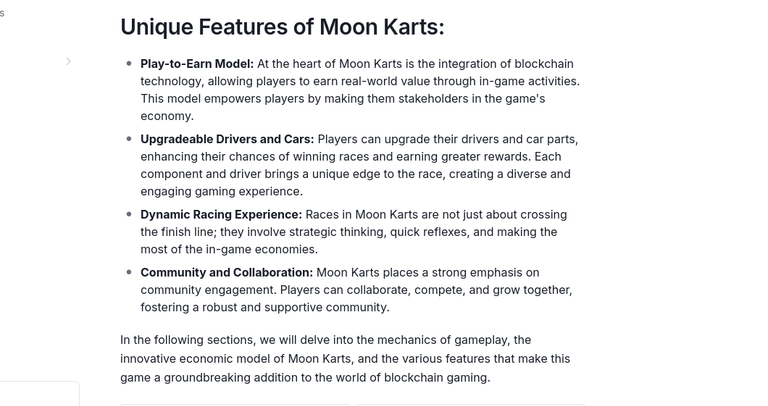Click the bold 'Dynamic Racing Experience:' label
The height and width of the screenshot is (406, 768).
point(221,215)
